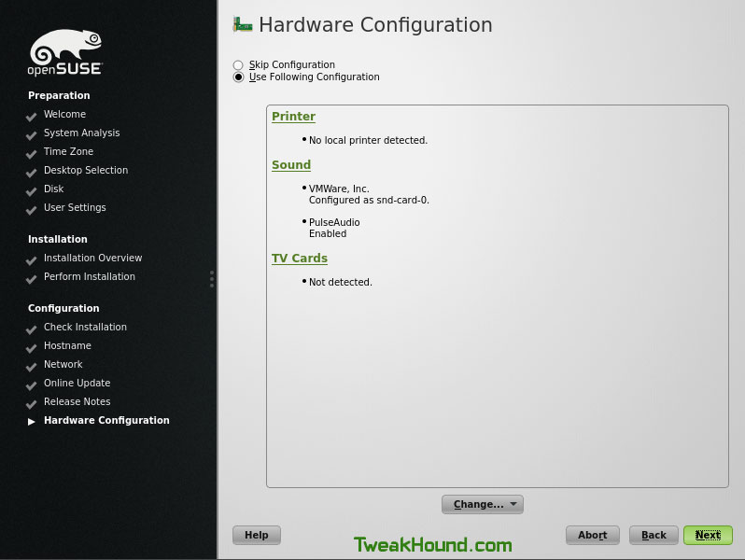This screenshot has height=560, width=745.
Task: Click the Configuration section heading
Action: click(x=63, y=308)
